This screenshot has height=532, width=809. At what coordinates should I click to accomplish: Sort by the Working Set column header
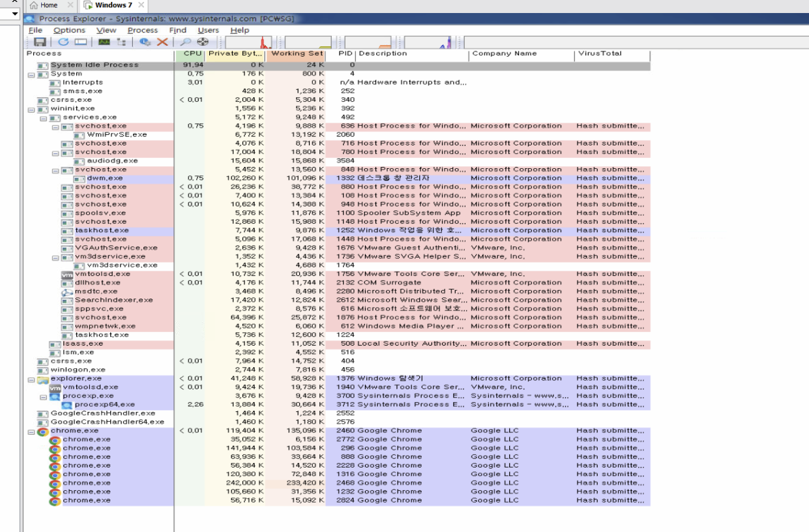click(x=296, y=54)
